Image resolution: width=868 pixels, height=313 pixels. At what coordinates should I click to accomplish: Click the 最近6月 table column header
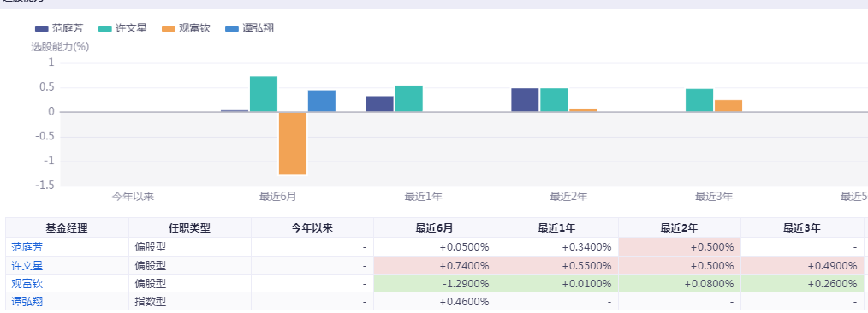pos(435,227)
